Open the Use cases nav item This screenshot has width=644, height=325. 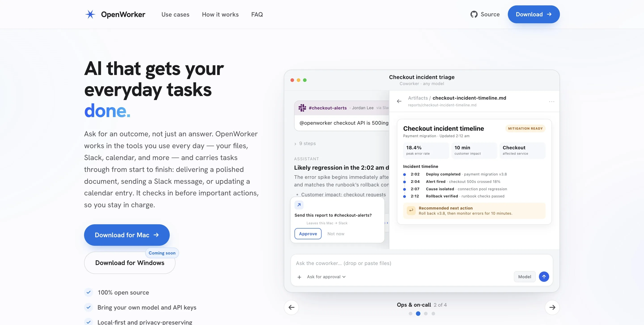point(175,15)
